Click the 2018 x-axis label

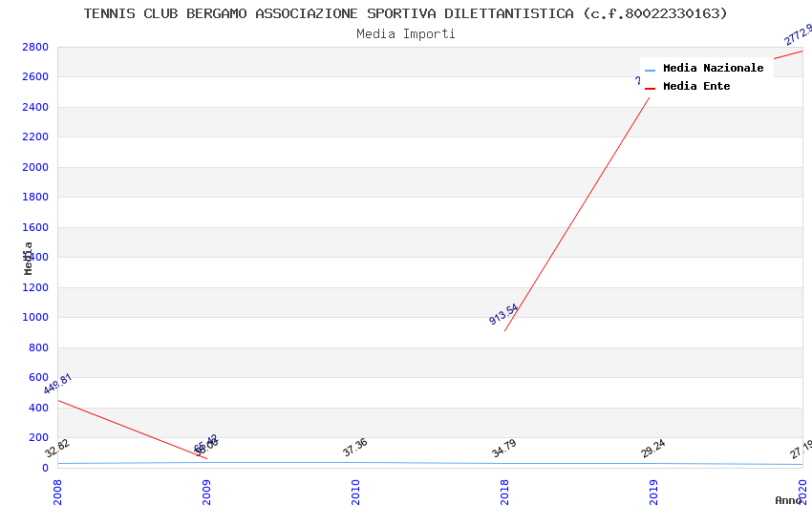pos(505,492)
